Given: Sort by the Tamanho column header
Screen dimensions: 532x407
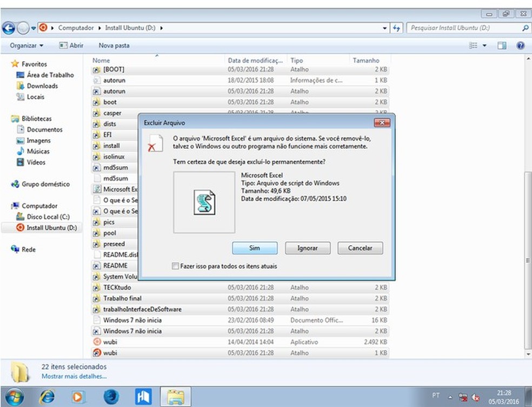Looking at the screenshot, I should click(x=365, y=61).
